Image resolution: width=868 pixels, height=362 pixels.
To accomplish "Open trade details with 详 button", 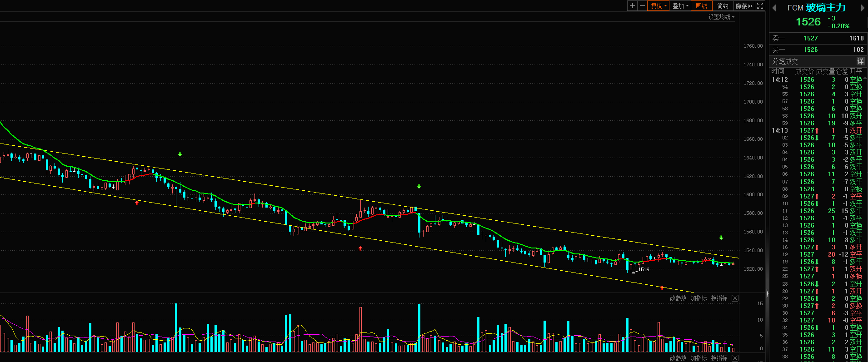I will pyautogui.click(x=860, y=61).
